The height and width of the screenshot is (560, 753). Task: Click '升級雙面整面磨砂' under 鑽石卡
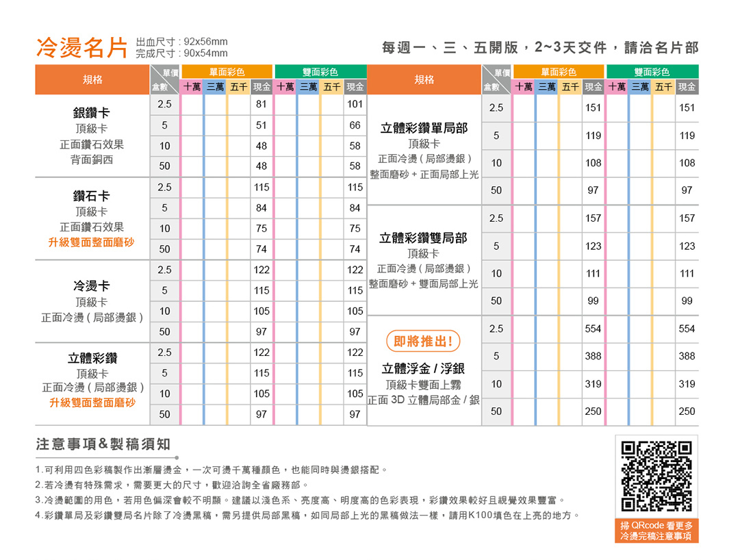91,242
